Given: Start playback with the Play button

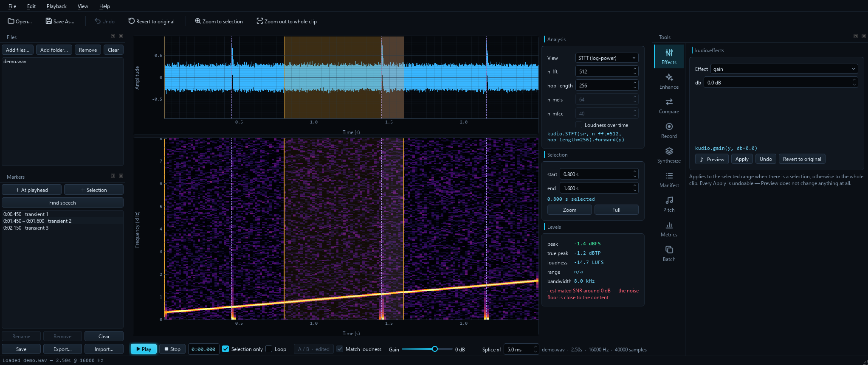Looking at the screenshot, I should pos(144,349).
